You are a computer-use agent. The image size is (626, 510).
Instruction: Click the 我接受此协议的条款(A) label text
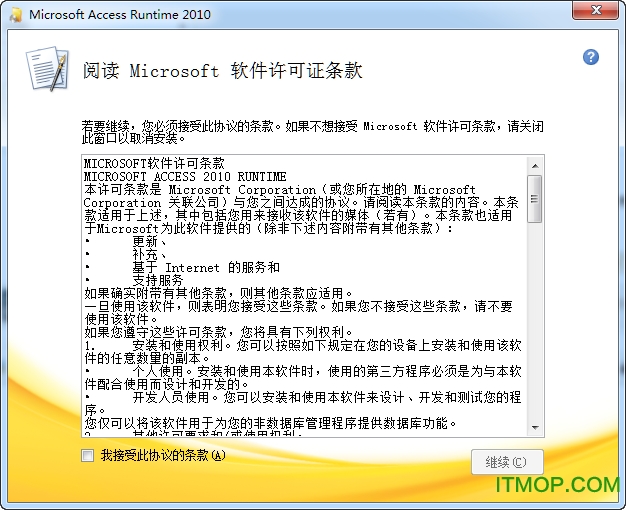[163, 455]
